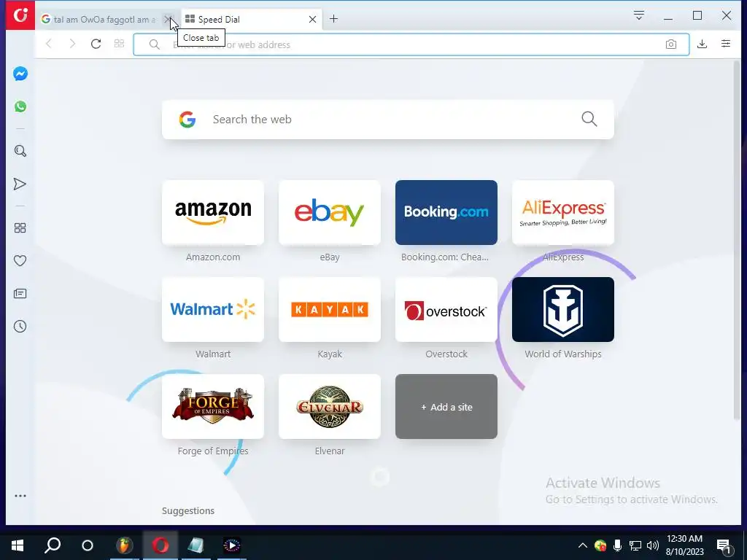Open Windows taskbar search
The height and width of the screenshot is (560, 747).
coord(53,545)
